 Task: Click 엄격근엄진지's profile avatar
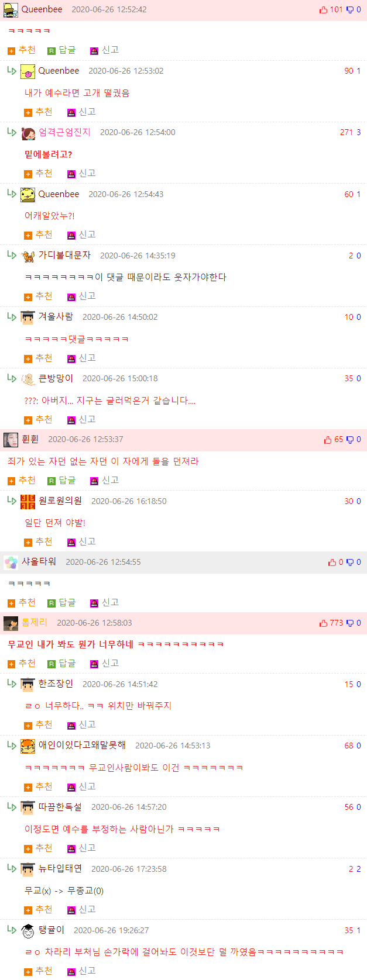pyautogui.click(x=28, y=133)
